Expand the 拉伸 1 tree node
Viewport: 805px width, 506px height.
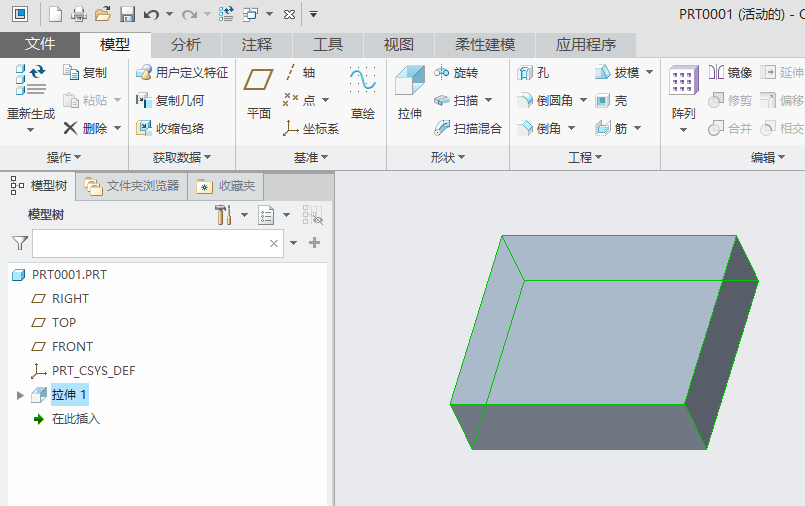(20, 395)
